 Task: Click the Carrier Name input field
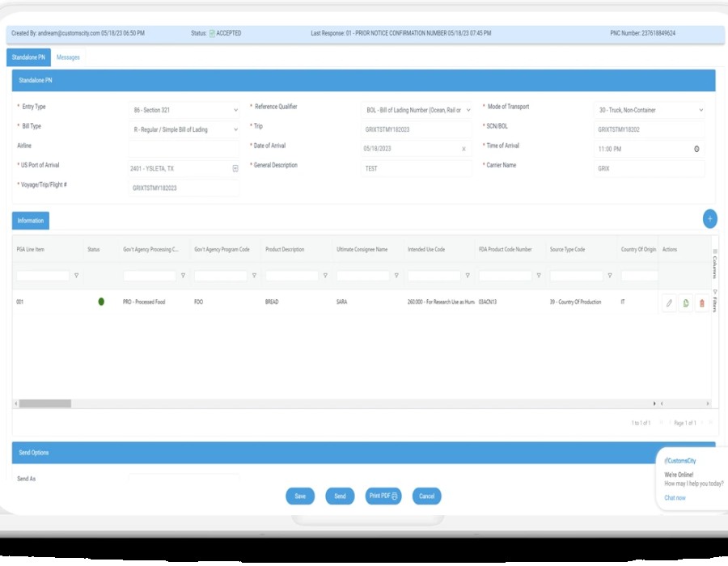(x=650, y=169)
